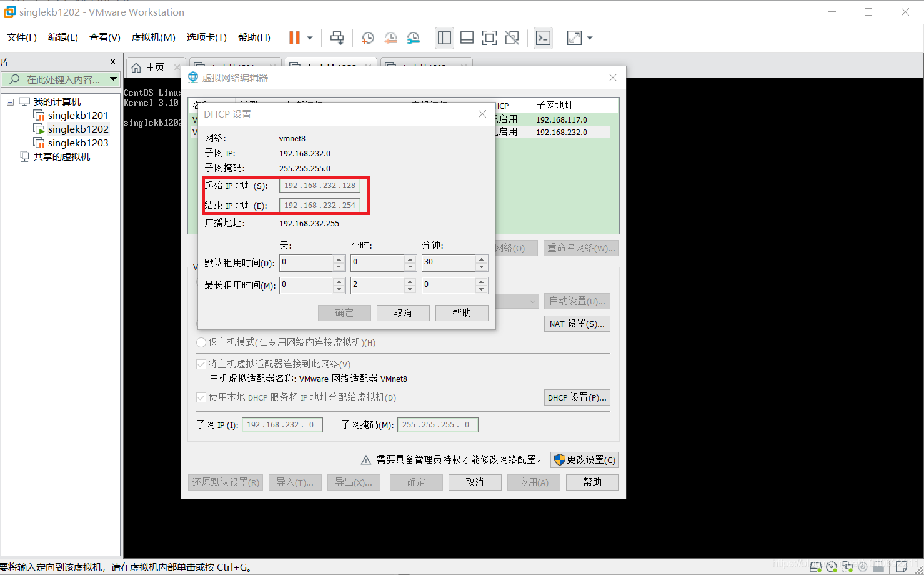Click the stretch guest display icon
924x575 pixels.
tap(574, 38)
